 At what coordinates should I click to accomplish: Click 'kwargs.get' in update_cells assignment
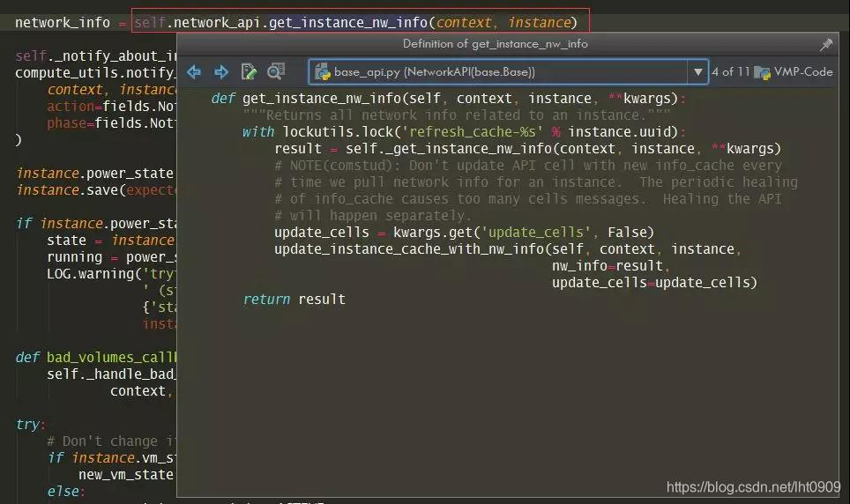click(x=433, y=232)
